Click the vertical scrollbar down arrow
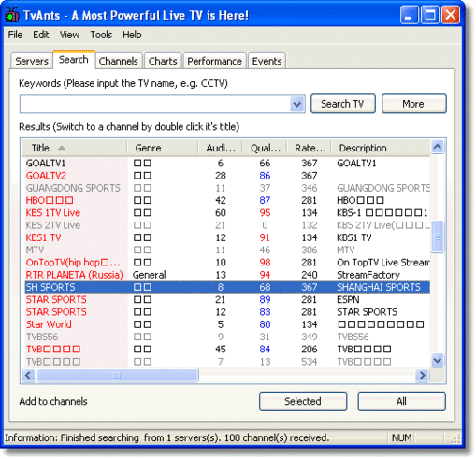 [x=438, y=361]
